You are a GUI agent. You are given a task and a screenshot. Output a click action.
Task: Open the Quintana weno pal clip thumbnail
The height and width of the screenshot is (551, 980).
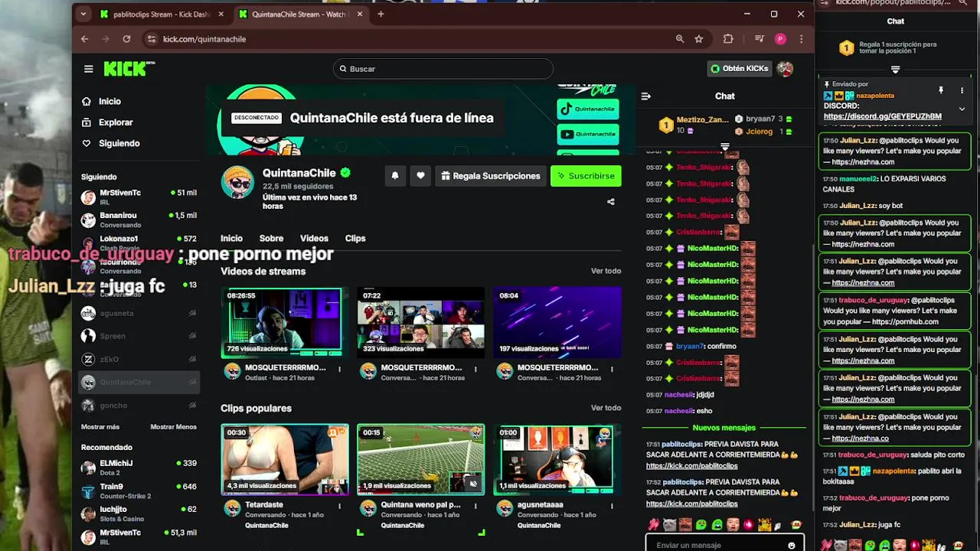coord(421,459)
